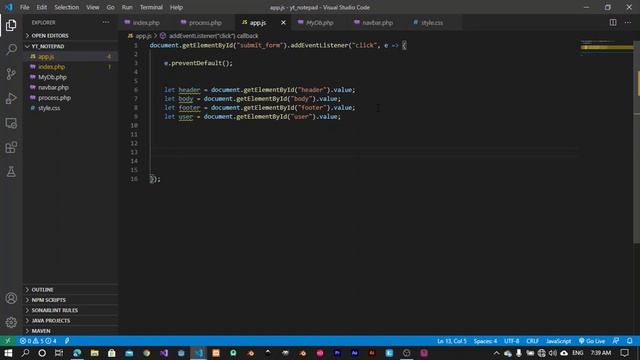Open Task View in the taskbar
The height and width of the screenshot is (360, 640).
(x=59, y=353)
